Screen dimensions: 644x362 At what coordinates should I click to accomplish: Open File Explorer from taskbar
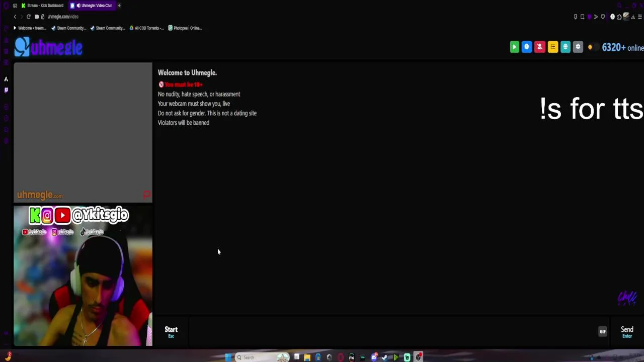click(307, 357)
